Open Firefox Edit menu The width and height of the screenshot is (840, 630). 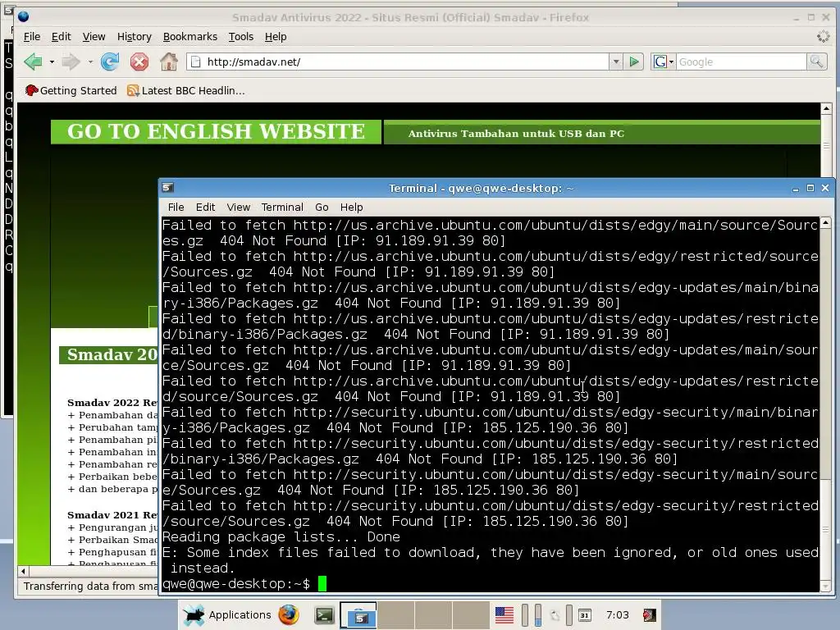click(61, 36)
